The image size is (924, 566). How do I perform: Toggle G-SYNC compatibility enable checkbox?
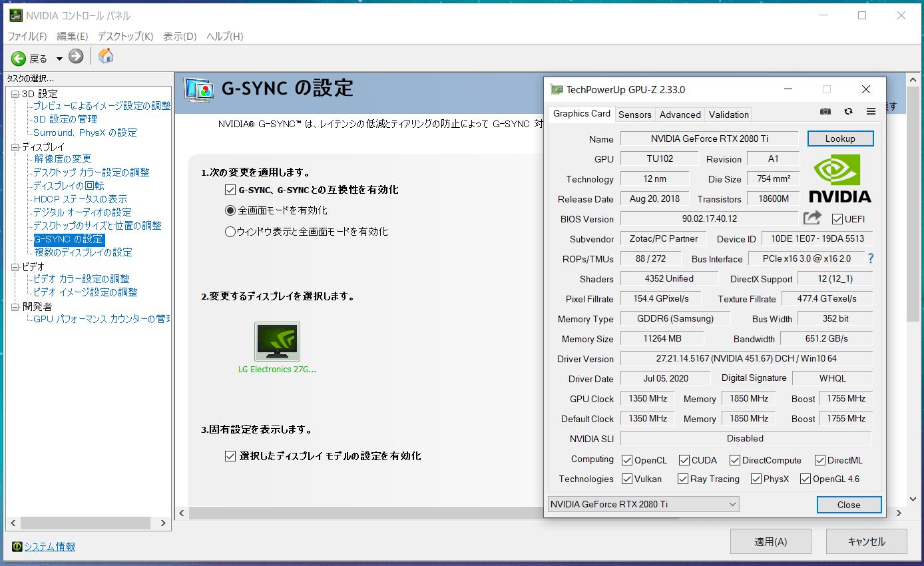(x=230, y=190)
